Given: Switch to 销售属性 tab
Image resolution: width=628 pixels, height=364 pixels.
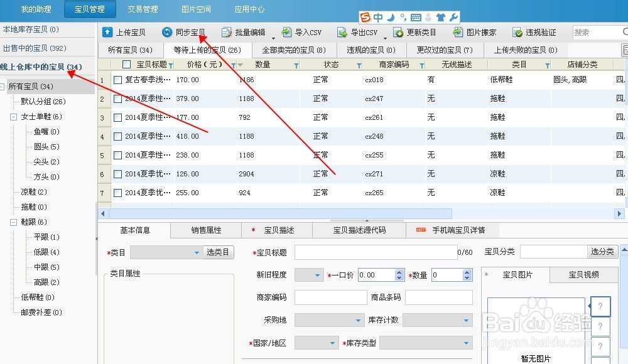Looking at the screenshot, I should pos(206,230).
